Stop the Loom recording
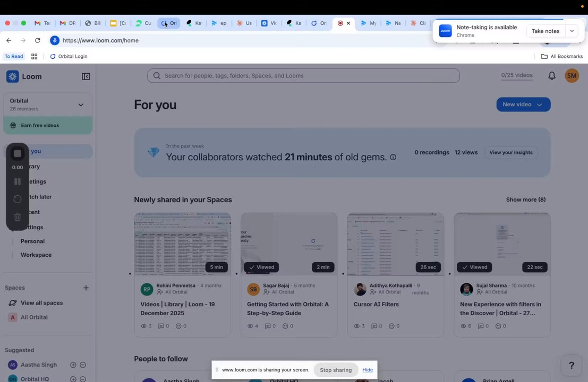 [x=17, y=153]
